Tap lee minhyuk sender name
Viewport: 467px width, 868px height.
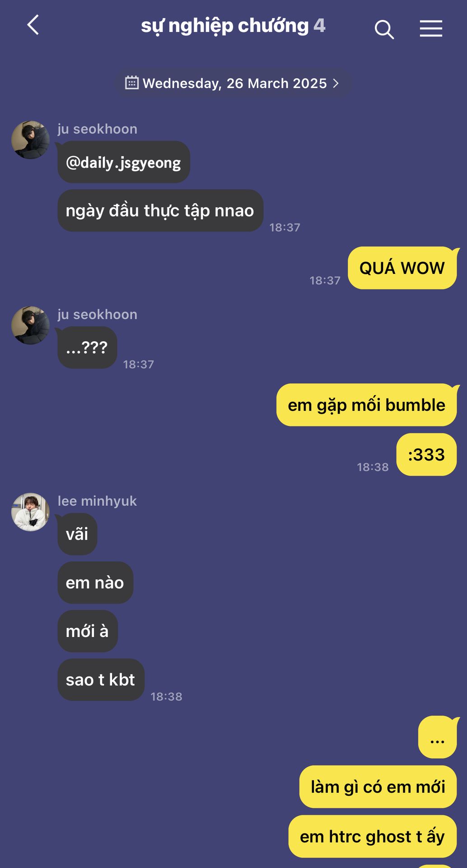click(97, 501)
